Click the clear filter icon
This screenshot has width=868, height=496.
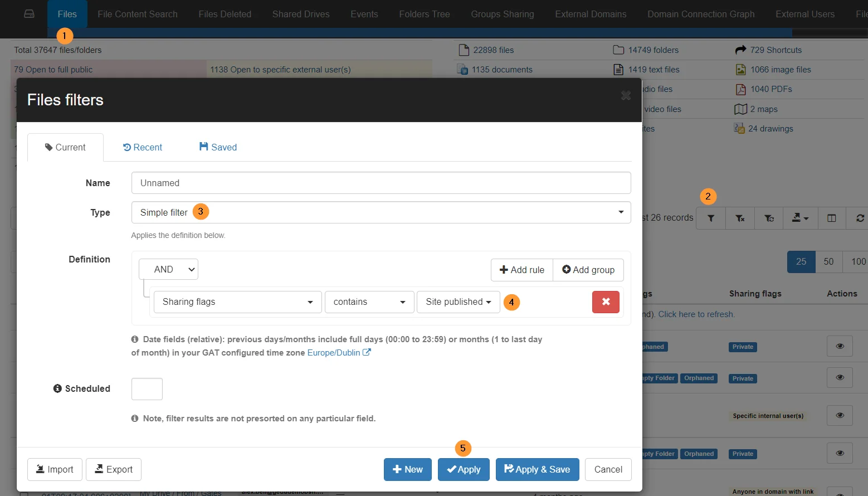740,218
